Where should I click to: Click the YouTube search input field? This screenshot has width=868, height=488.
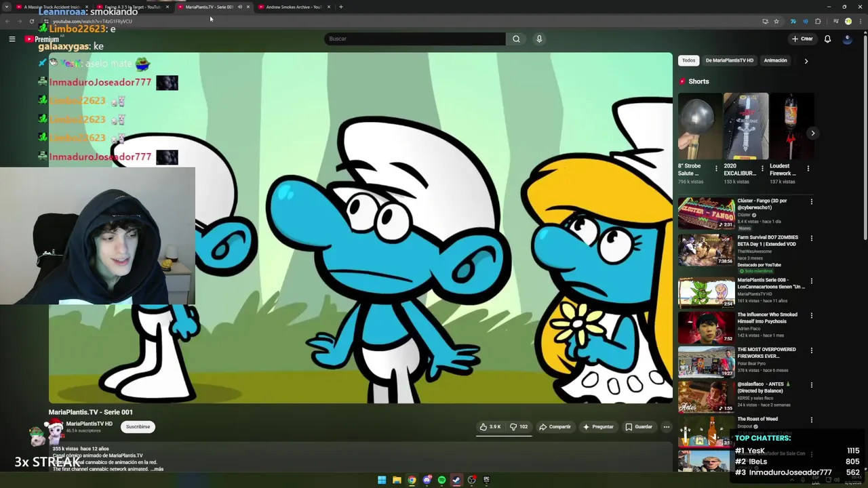(415, 39)
